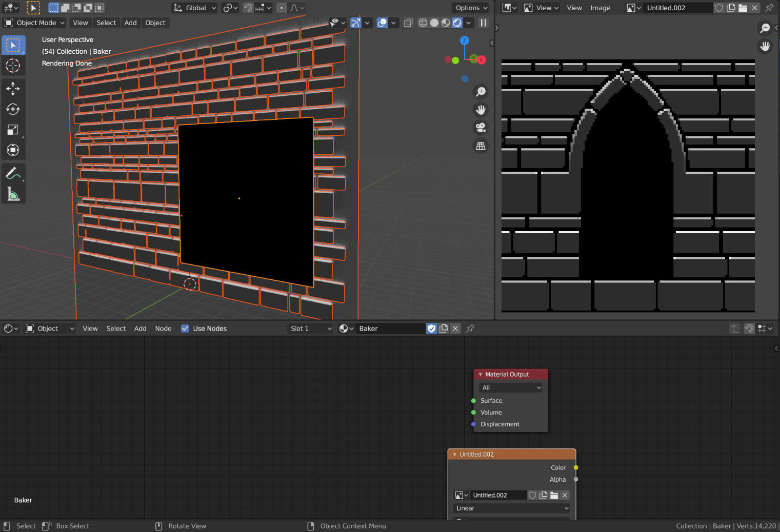Open the Object Mode dropdown
The height and width of the screenshot is (532, 780).
34,23
